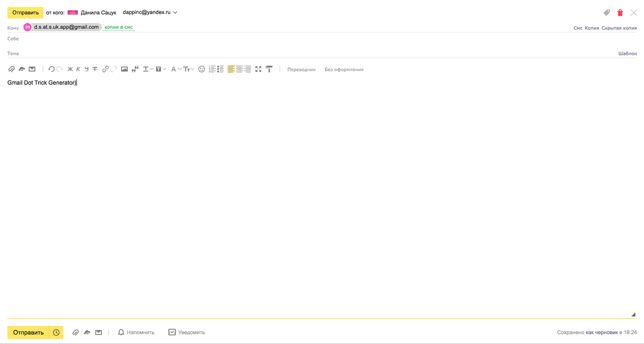
Task: Redo the last edit
Action: (x=60, y=69)
